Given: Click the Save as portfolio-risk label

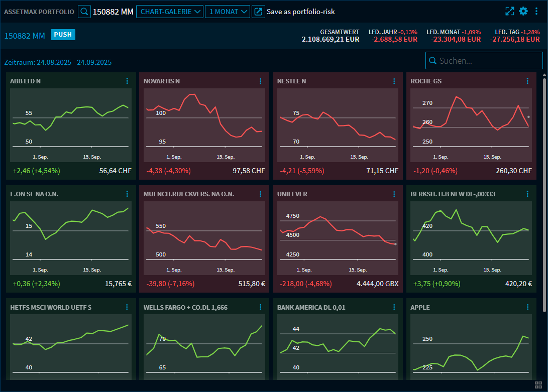Looking at the screenshot, I should 301,11.
